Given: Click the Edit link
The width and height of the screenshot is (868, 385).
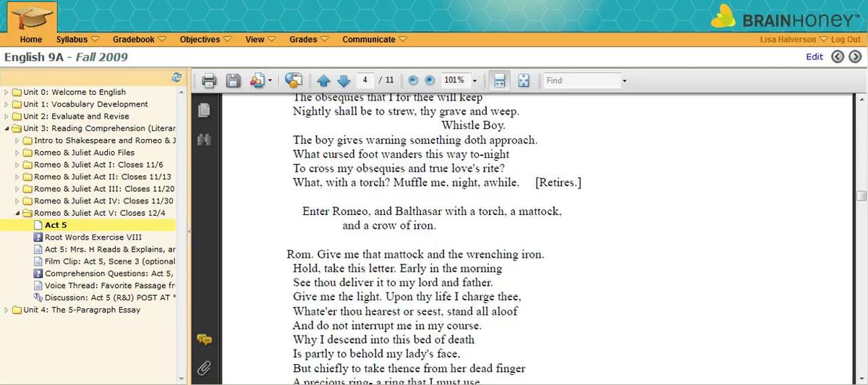Looking at the screenshot, I should click(814, 56).
